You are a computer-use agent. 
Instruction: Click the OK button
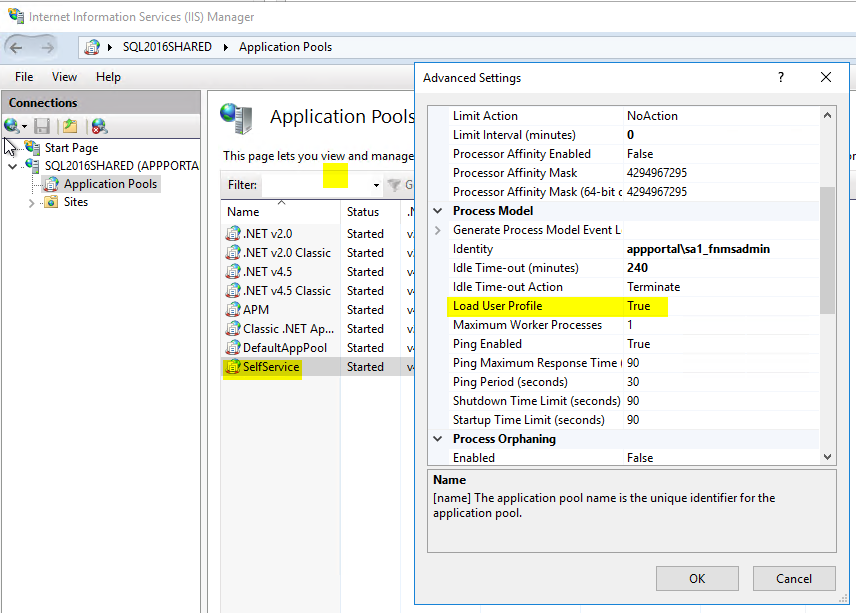coord(697,579)
